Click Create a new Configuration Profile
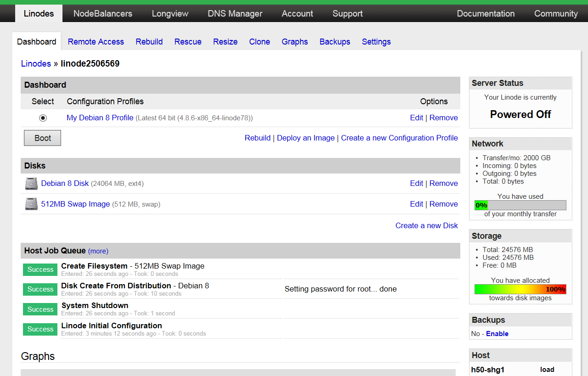Screen dimensions: 588x376 (x=399, y=138)
